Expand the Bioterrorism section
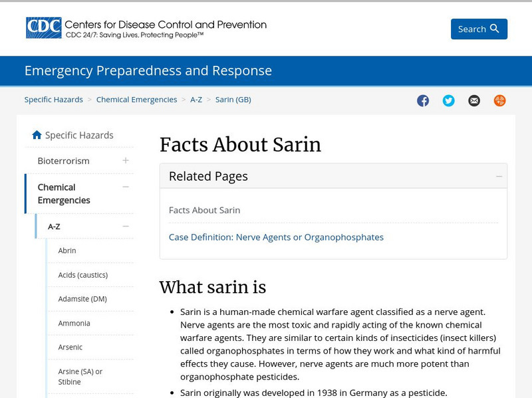The image size is (532, 398). tap(124, 161)
